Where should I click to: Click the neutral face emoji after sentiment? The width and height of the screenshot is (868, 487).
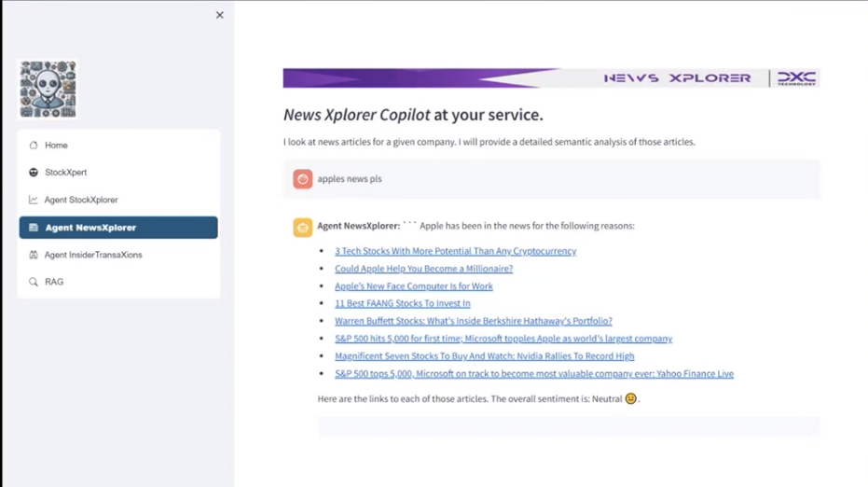630,398
